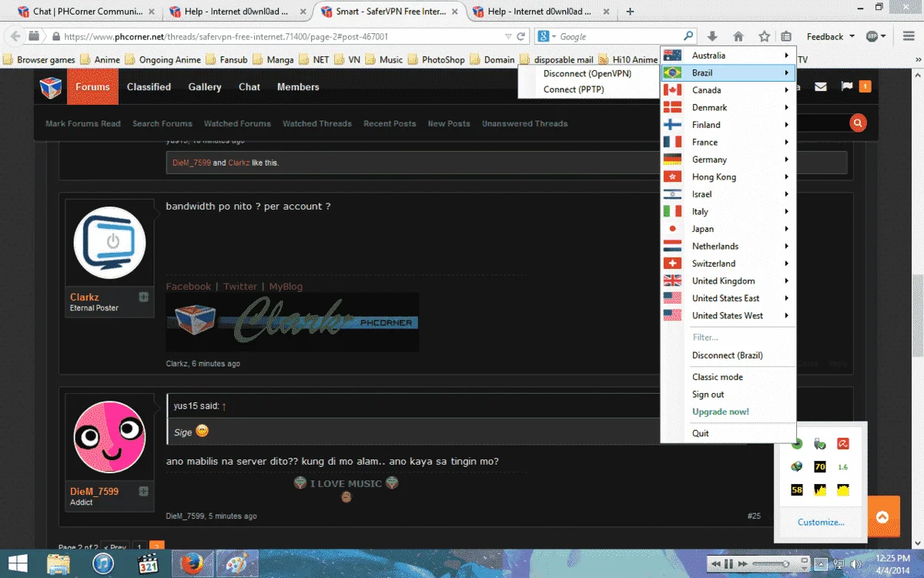Expand the United Kingdom server submenu
Screen dimensions: 924x578
[x=728, y=281]
